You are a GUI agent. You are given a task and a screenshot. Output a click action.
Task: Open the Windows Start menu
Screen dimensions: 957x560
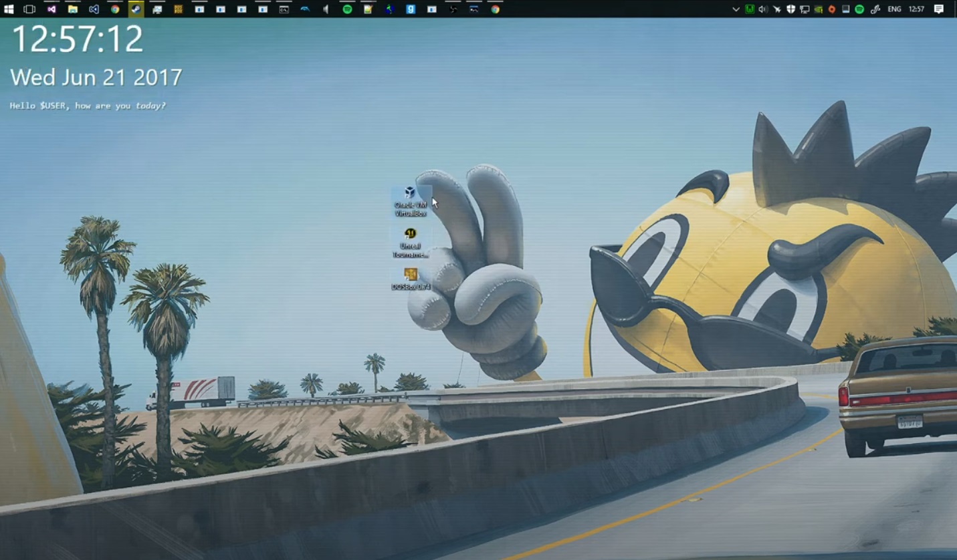pos(9,9)
